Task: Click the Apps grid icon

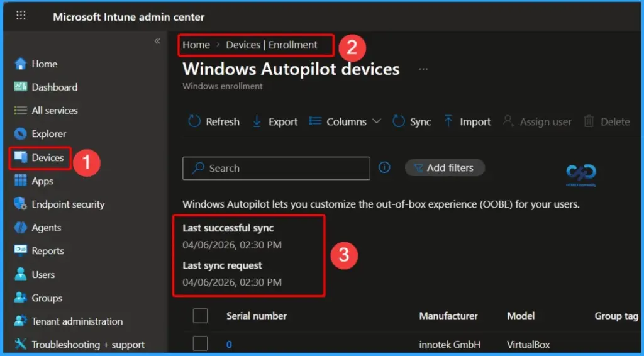Action: (21, 181)
